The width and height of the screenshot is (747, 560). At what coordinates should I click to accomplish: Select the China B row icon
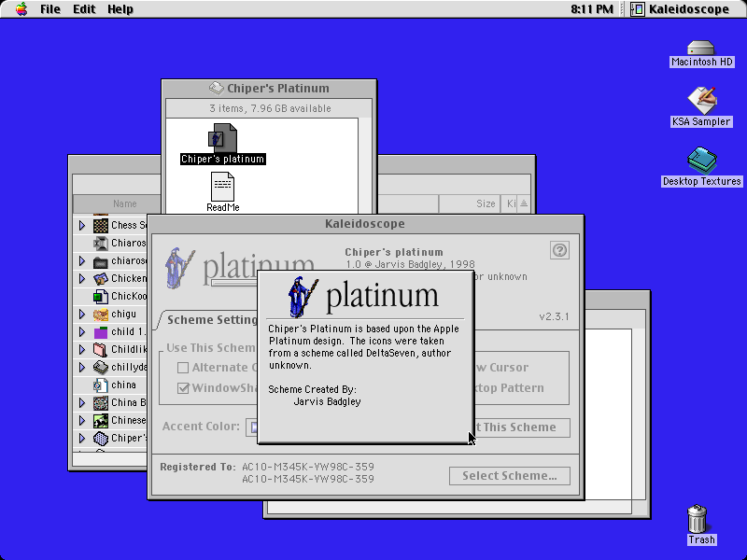(101, 403)
